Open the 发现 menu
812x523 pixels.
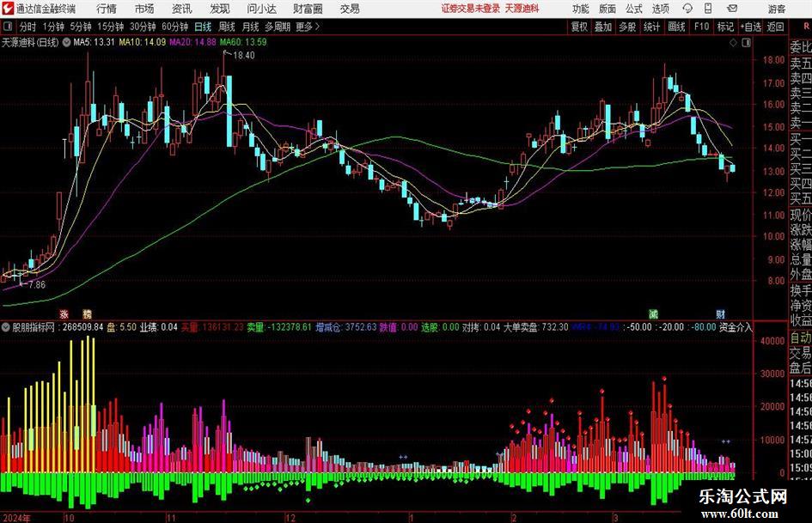tap(220, 9)
